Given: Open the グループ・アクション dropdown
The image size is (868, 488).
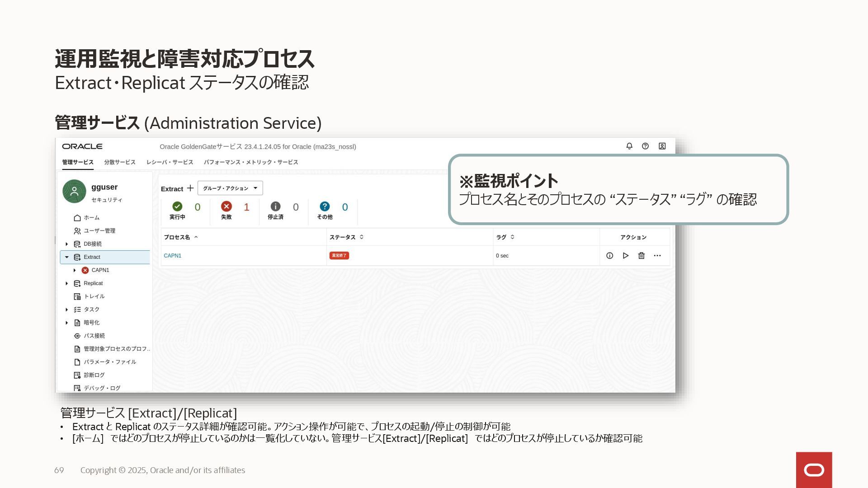Looking at the screenshot, I should (x=230, y=188).
